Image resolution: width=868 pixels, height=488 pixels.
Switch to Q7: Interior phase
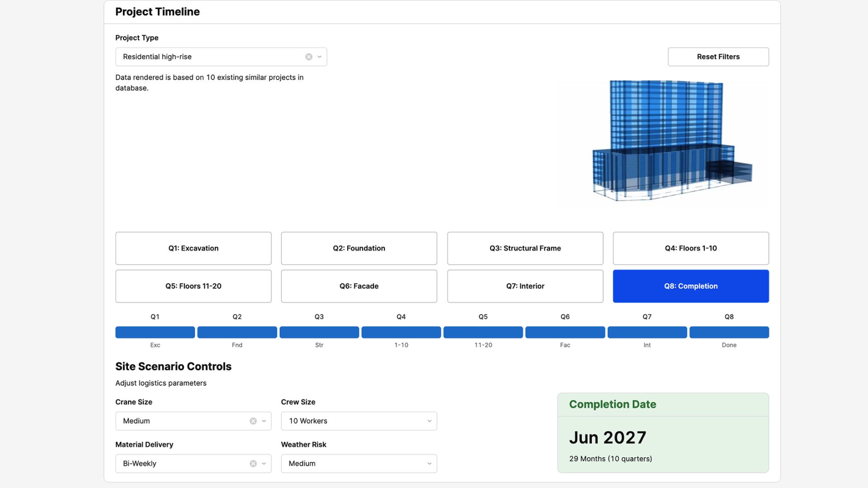point(525,286)
